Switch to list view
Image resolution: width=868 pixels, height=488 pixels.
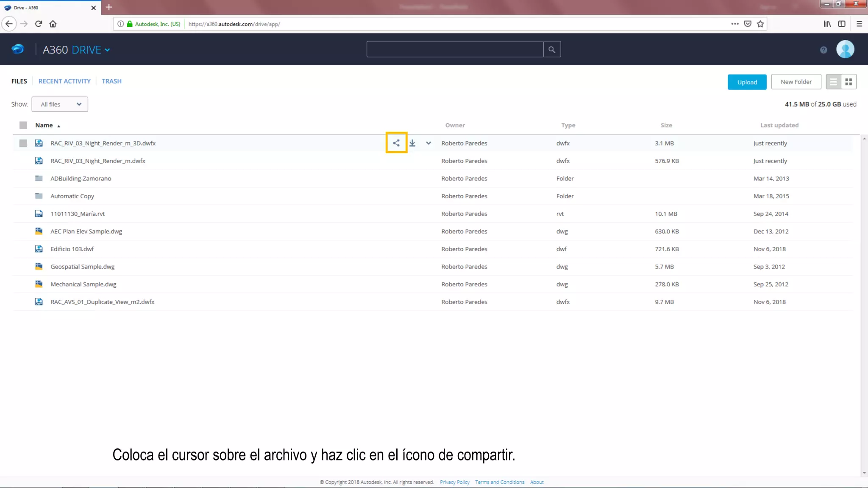833,82
